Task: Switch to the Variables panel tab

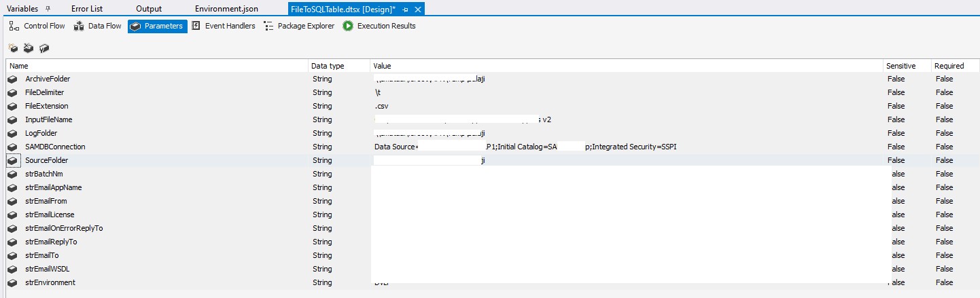Action: pyautogui.click(x=22, y=9)
